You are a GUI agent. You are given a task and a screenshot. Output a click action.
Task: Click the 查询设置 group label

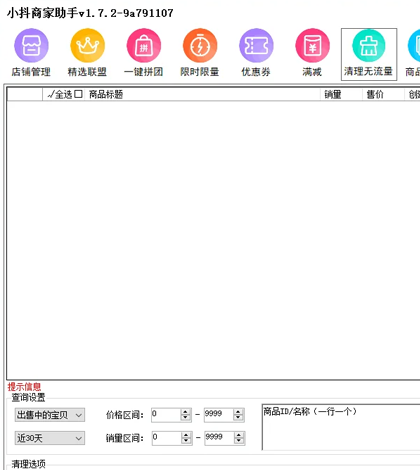[28, 397]
